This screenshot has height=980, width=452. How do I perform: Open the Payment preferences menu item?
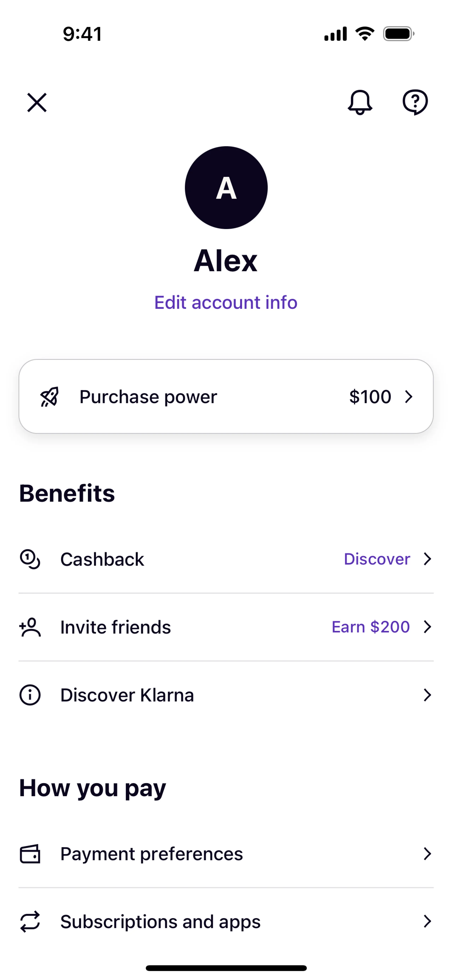tap(226, 854)
